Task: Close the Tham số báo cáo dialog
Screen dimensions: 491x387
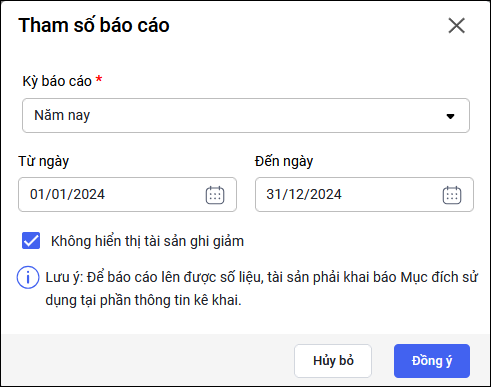Action: click(456, 26)
